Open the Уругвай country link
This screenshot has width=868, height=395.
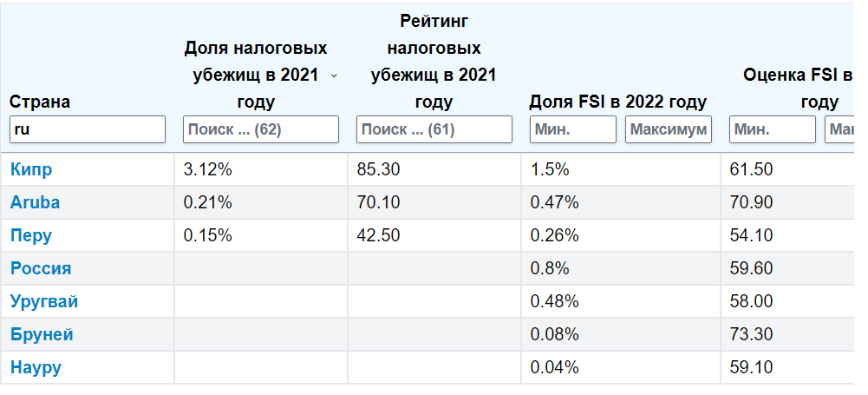[x=44, y=301]
